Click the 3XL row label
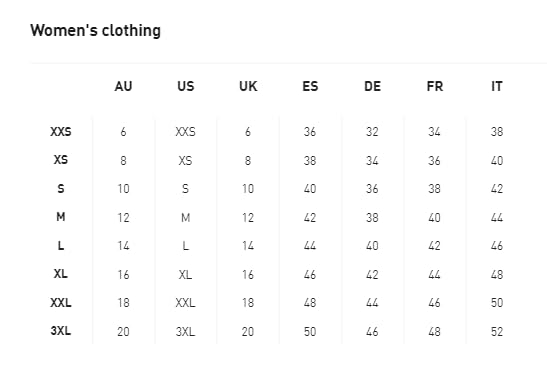The height and width of the screenshot is (365, 547). (x=61, y=330)
